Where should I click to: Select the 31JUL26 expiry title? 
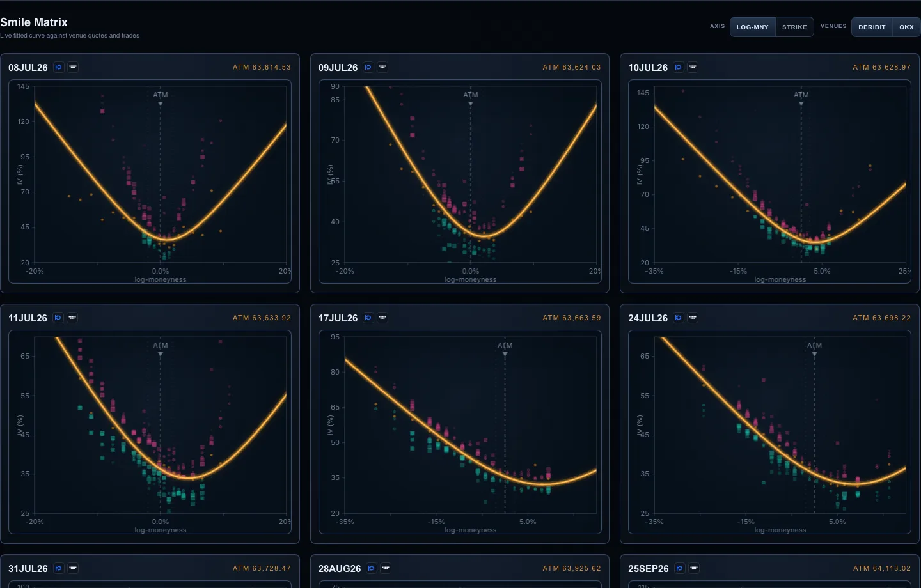(x=28, y=568)
